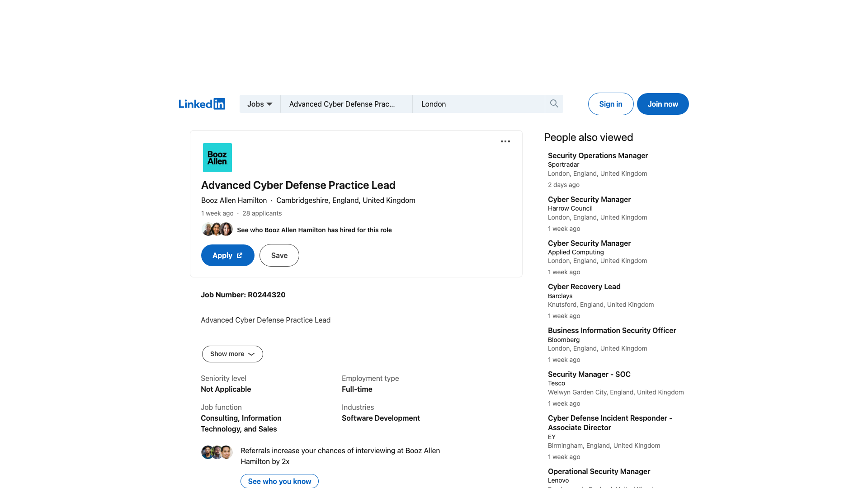Click Consulting, Information Technology, and Sales text
868x488 pixels.
click(x=241, y=423)
